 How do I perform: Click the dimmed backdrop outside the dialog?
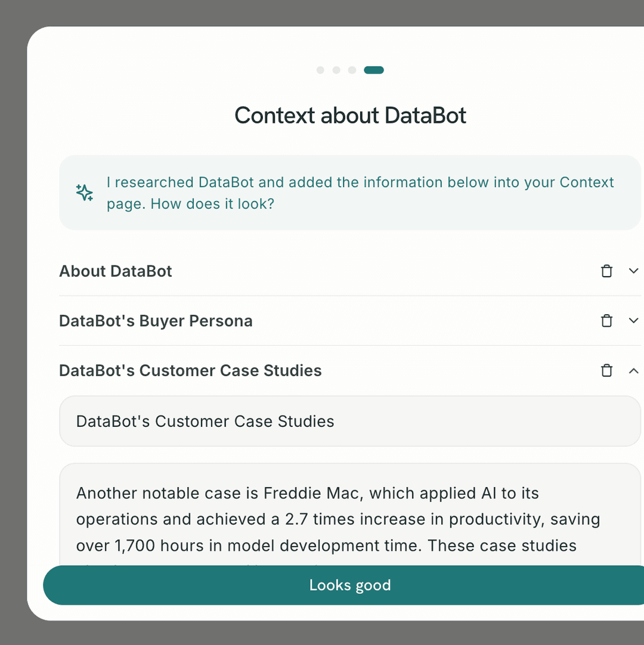(13, 322)
